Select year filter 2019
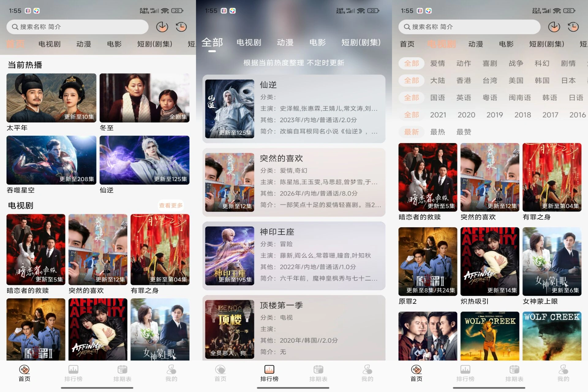Image resolution: width=588 pixels, height=392 pixels. point(495,115)
